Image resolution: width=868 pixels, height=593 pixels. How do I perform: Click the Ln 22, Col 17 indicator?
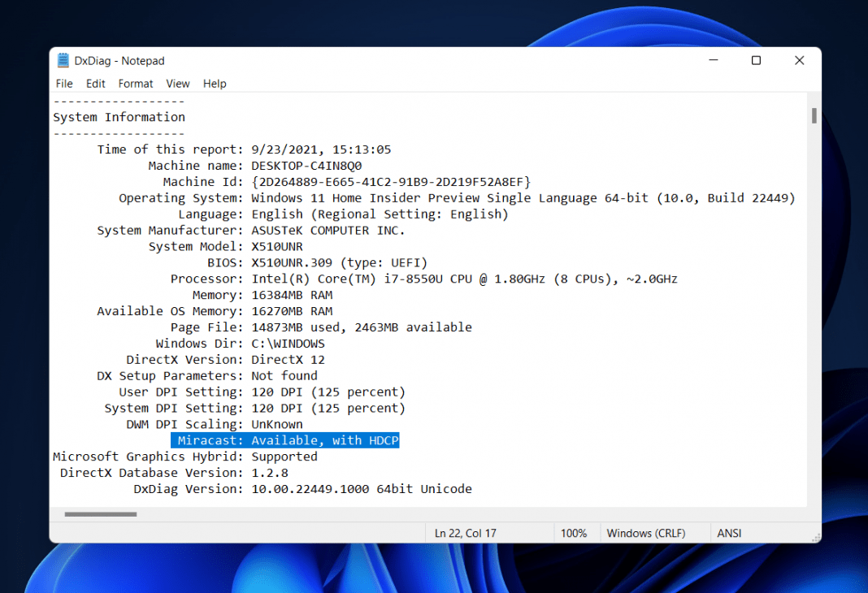click(466, 533)
